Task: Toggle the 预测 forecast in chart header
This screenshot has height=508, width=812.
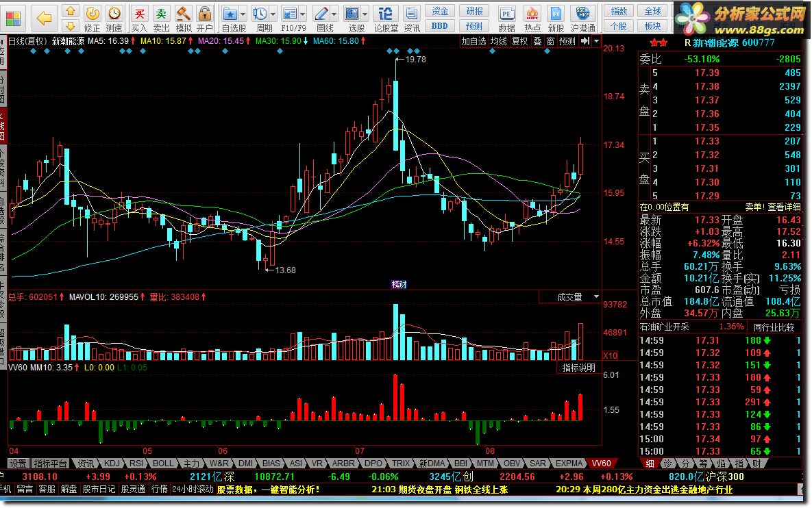Action: [x=567, y=41]
